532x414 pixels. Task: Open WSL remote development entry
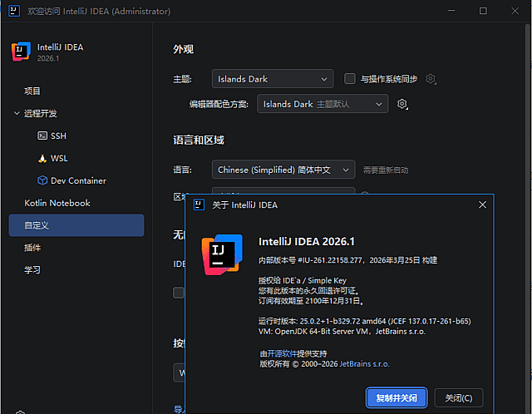(52, 158)
